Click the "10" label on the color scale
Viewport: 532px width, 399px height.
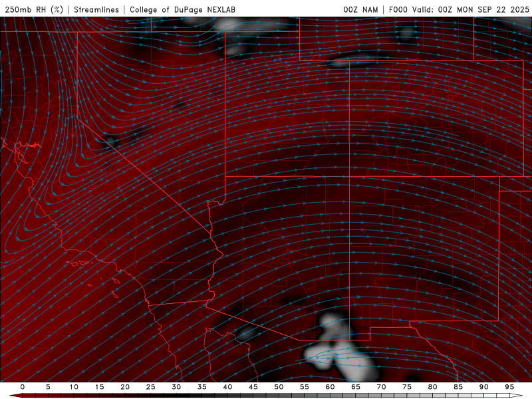coord(74,387)
